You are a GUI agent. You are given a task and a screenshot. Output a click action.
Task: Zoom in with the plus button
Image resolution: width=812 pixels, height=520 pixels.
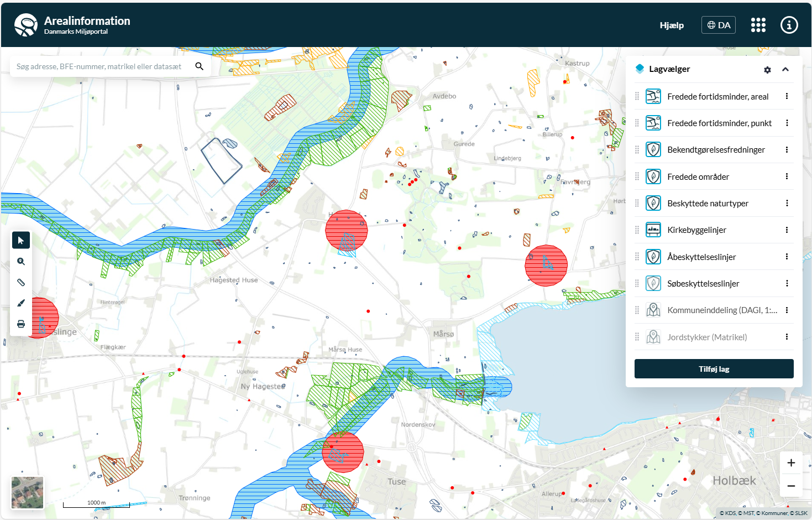[791, 463]
